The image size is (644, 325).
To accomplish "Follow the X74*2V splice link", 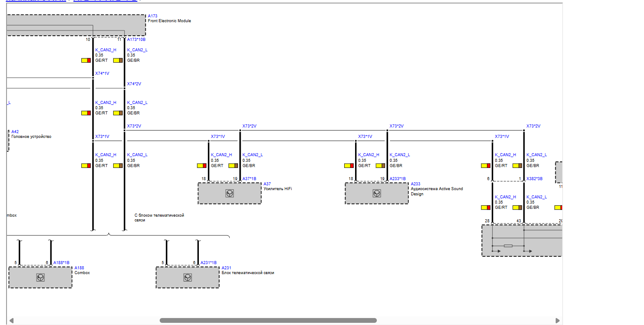I will click(x=134, y=84).
